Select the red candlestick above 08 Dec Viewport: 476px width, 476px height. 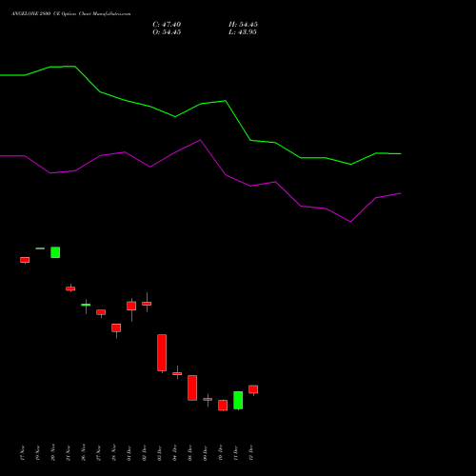click(x=192, y=387)
